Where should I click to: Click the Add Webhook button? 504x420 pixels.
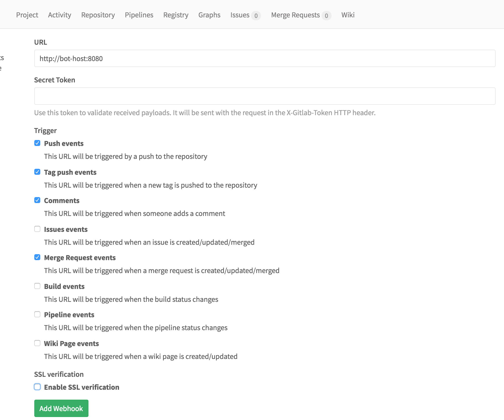click(61, 408)
